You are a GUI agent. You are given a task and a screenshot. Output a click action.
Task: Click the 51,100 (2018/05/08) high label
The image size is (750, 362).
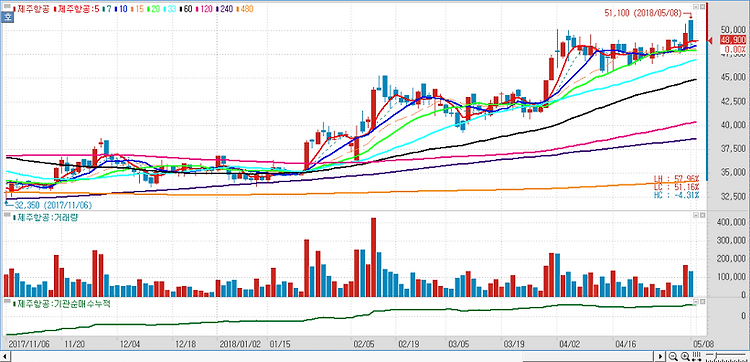click(x=642, y=13)
